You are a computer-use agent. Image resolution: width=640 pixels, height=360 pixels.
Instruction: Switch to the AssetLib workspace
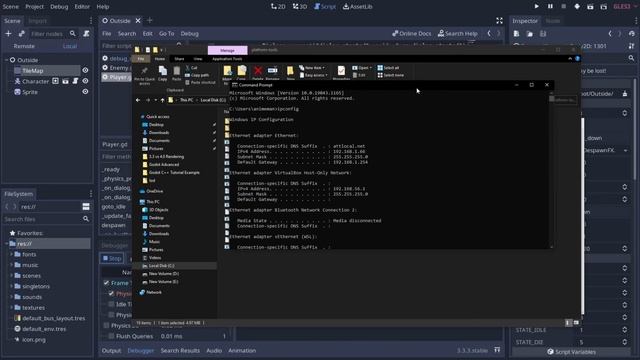(x=358, y=7)
